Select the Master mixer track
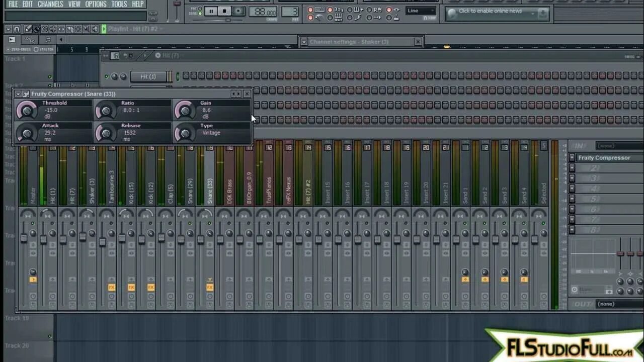 (33, 195)
